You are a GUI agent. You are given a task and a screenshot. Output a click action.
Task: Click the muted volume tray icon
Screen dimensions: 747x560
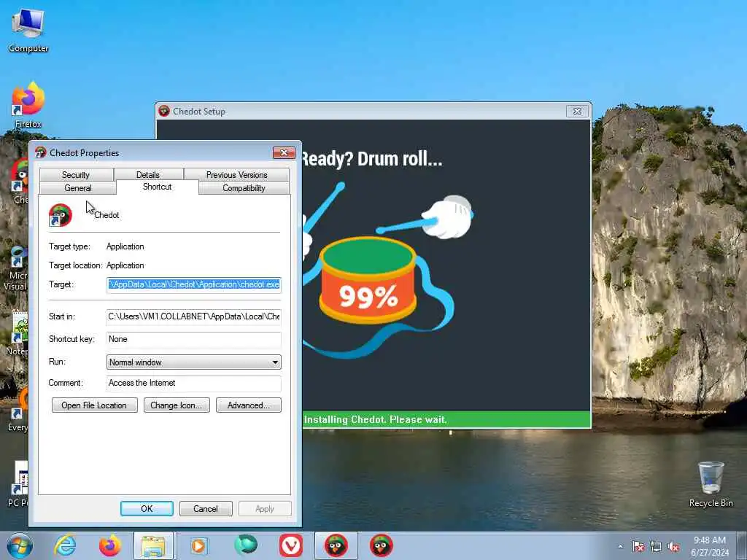click(673, 547)
